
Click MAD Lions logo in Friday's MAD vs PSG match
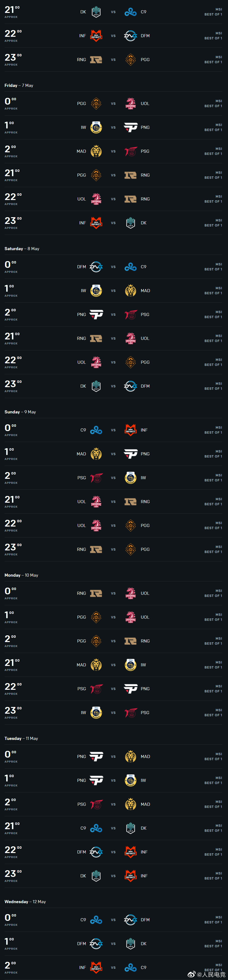pyautogui.click(x=96, y=151)
